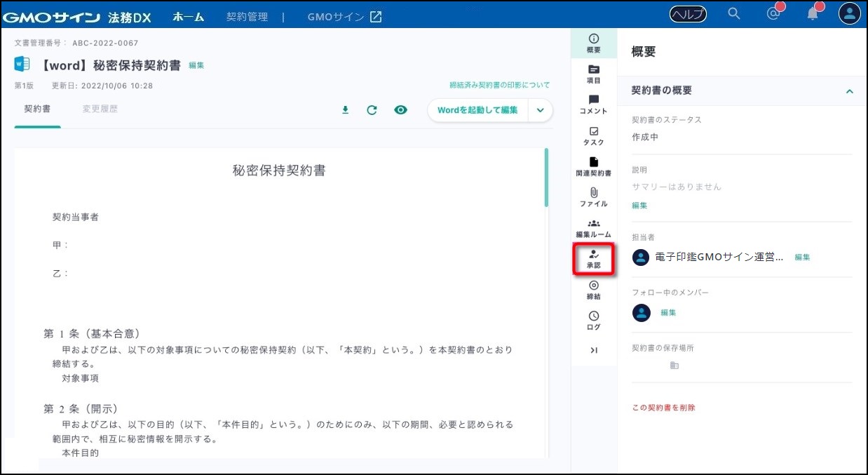Click the ヘルプ help button

(x=688, y=14)
